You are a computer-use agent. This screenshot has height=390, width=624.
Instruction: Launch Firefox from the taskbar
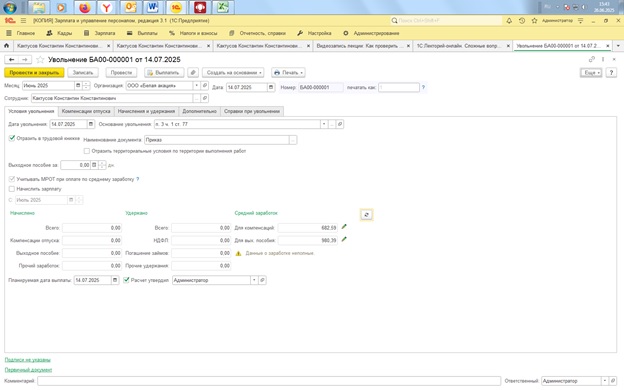(x=84, y=7)
